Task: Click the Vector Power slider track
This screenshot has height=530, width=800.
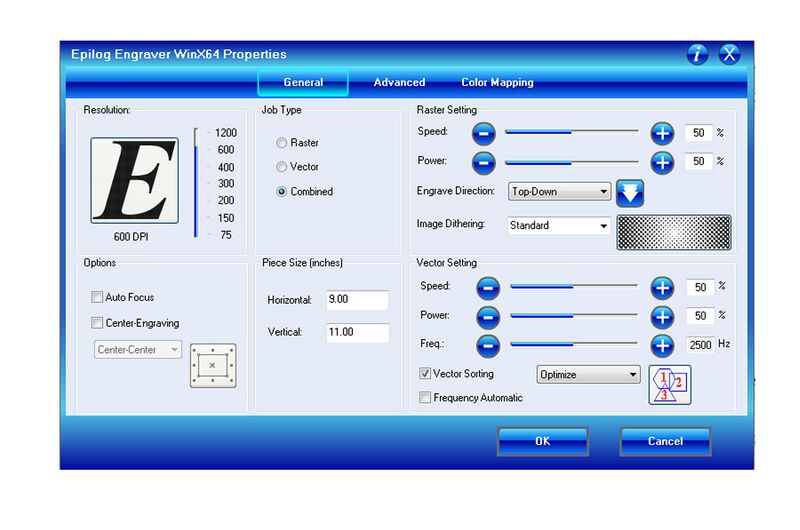Action: (574, 316)
